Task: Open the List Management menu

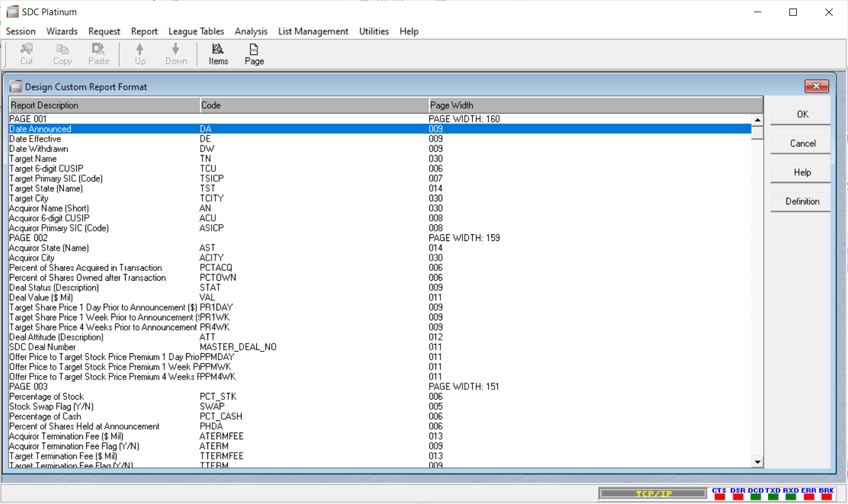Action: [x=313, y=31]
